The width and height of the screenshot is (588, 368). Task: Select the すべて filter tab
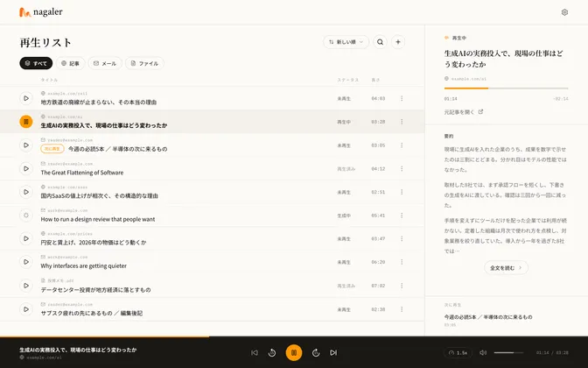point(36,63)
